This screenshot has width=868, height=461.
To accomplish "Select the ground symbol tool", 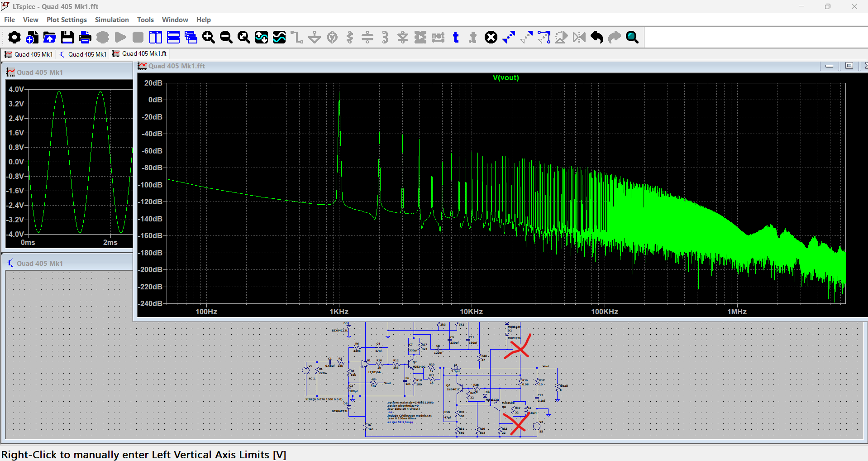I will point(315,37).
